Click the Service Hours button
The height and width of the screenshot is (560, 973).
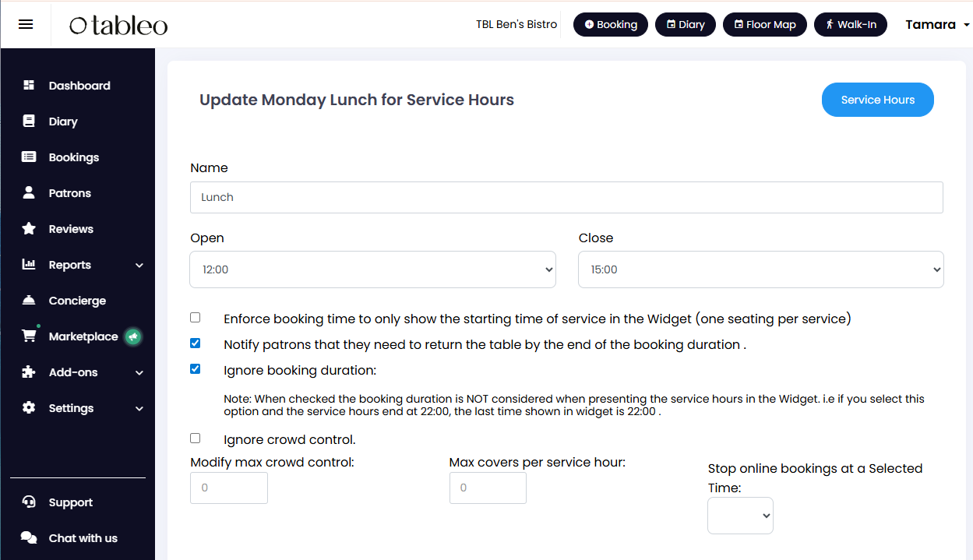click(x=878, y=100)
